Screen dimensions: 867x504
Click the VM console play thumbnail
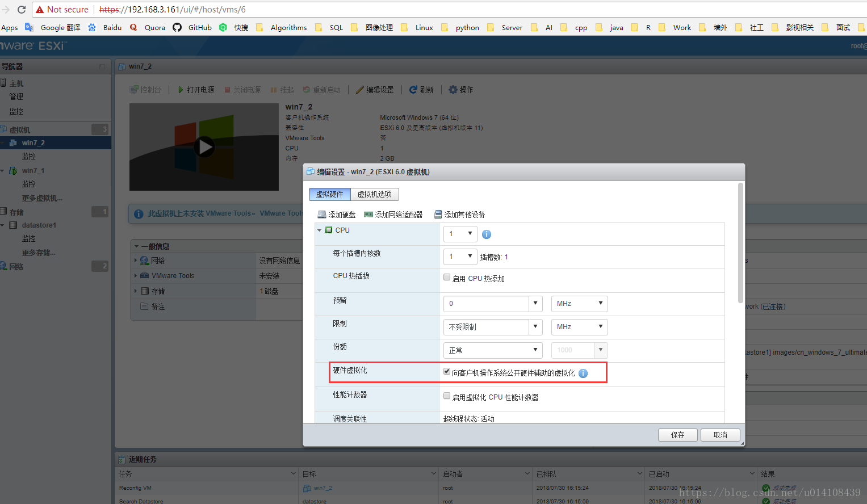pos(204,147)
